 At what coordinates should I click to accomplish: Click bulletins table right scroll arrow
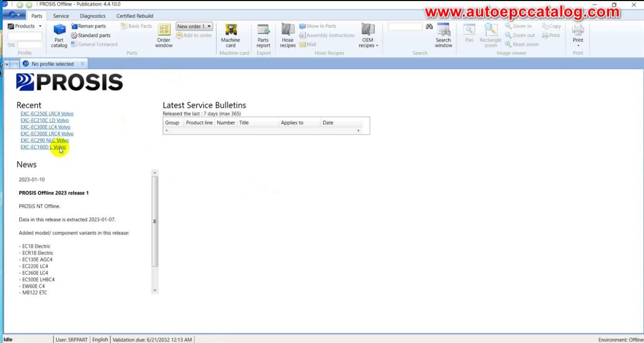(359, 130)
